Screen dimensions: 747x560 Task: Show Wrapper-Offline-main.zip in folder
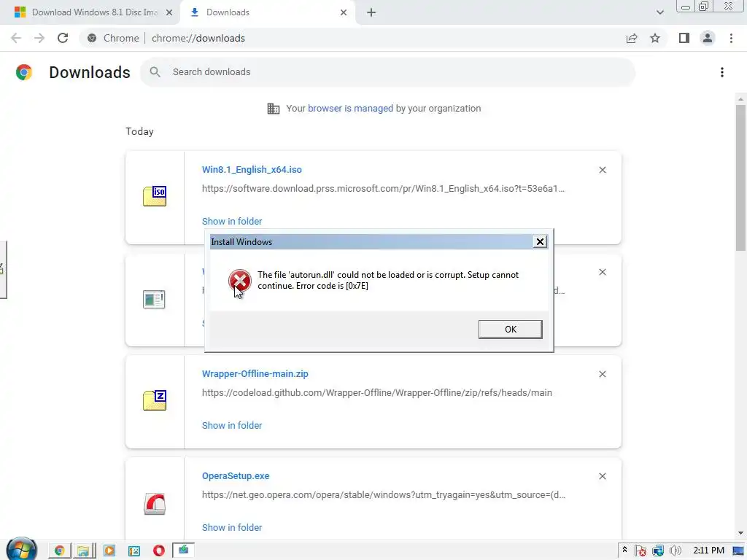pos(232,426)
